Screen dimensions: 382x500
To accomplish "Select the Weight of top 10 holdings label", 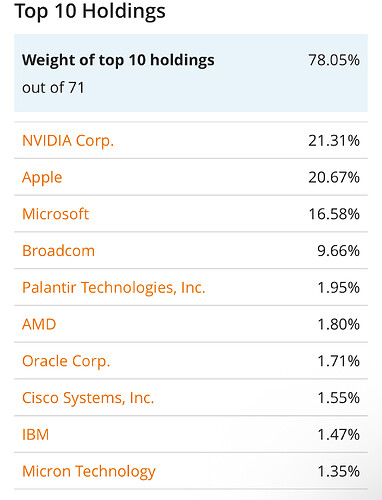I will tap(118, 60).
